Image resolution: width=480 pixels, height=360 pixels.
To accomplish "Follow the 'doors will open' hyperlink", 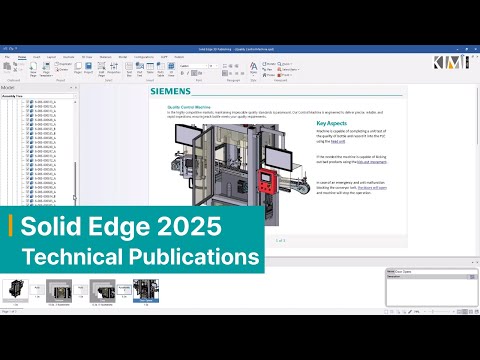I will [372, 188].
